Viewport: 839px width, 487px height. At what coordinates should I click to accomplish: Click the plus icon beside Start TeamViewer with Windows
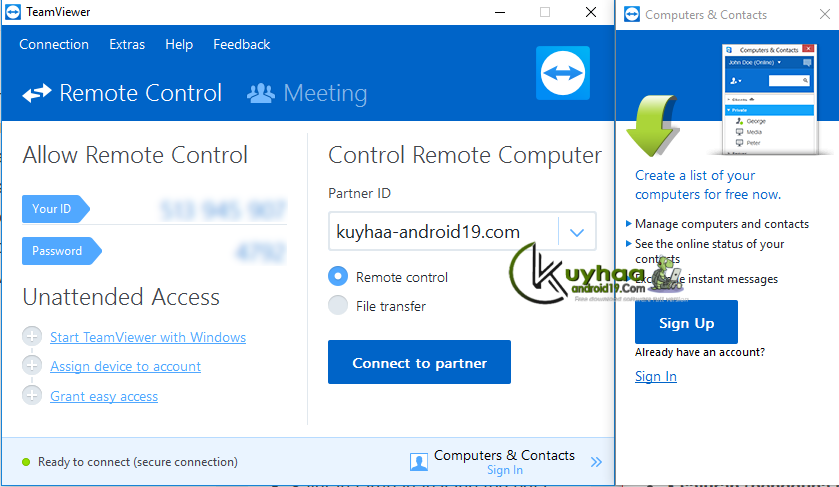pos(32,336)
